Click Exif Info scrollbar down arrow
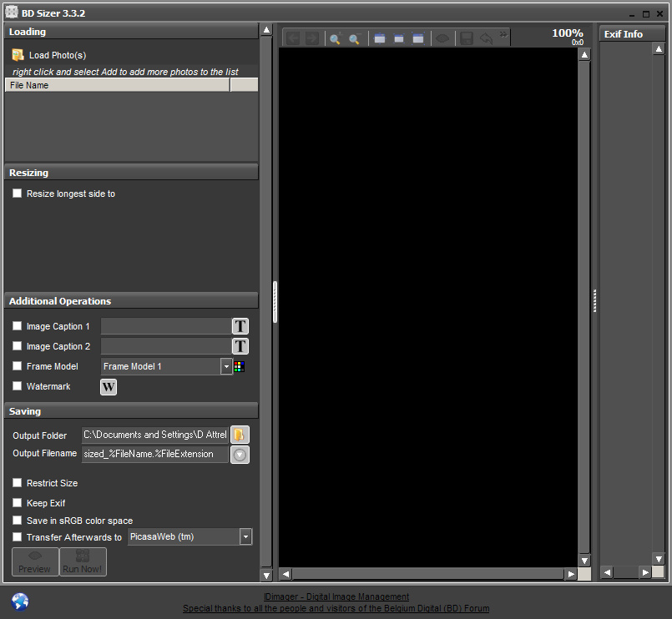The height and width of the screenshot is (619, 672). [659, 558]
